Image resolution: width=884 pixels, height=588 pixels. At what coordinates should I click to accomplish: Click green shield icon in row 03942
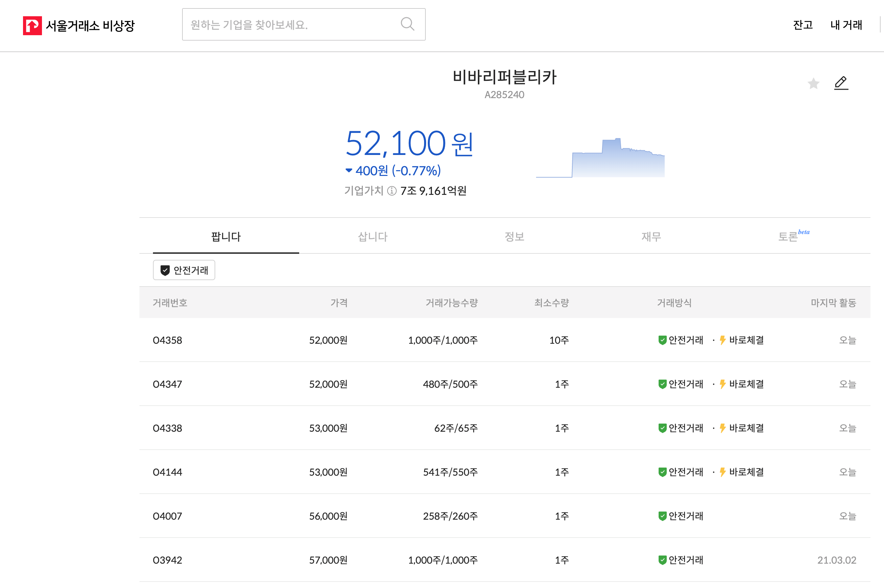662,560
